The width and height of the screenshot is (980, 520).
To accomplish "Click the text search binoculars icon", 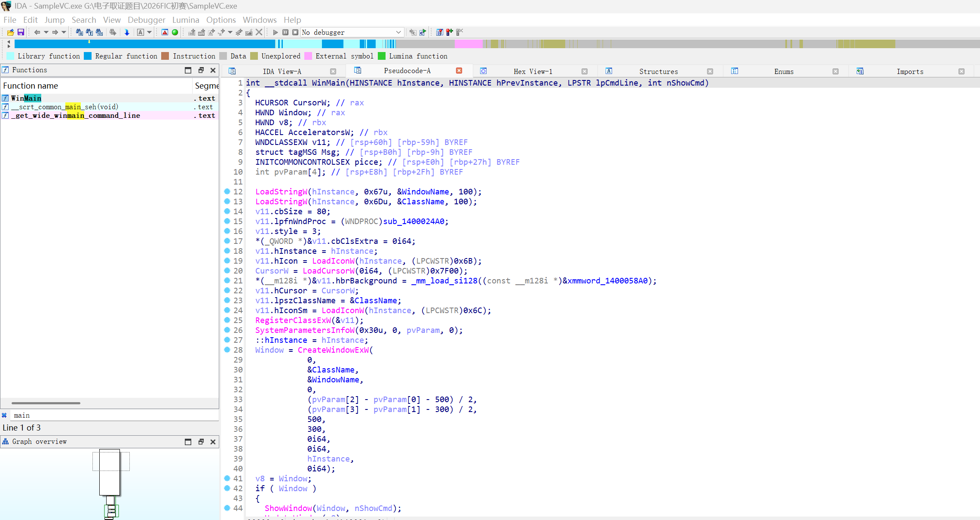I will 89,32.
